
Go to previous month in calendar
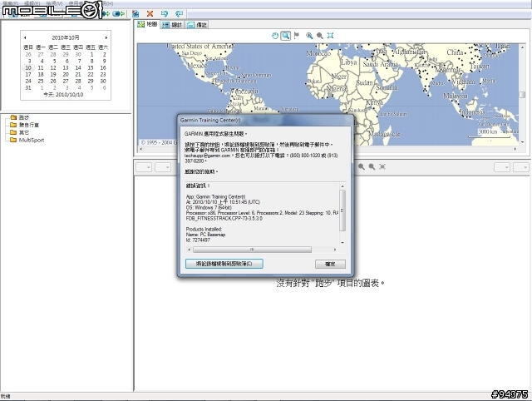pos(25,38)
